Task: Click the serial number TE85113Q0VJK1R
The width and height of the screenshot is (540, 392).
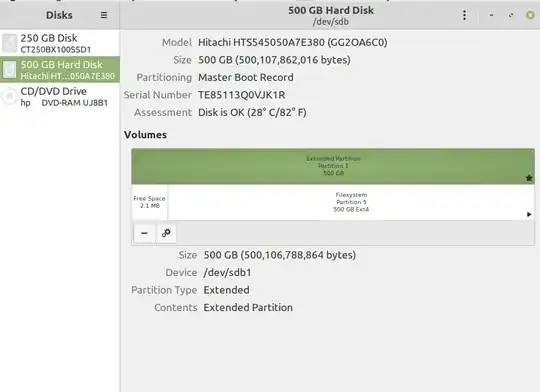Action: (241, 95)
